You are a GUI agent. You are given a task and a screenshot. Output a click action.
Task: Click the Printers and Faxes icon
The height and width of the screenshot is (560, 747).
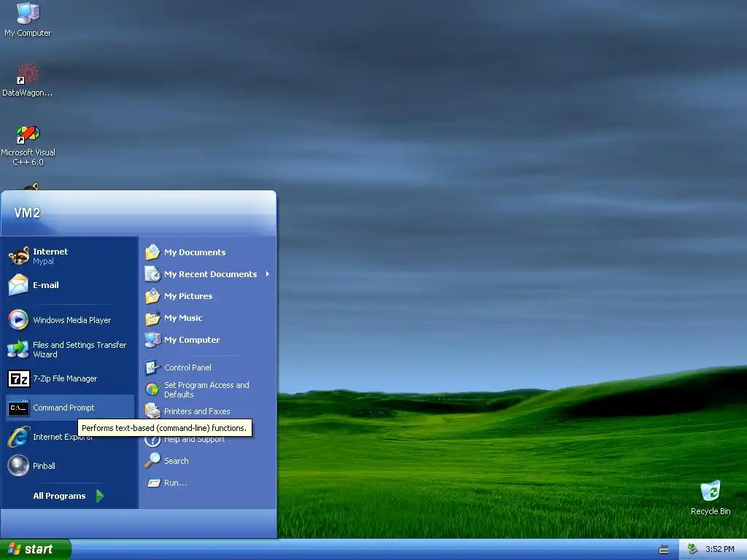[152, 411]
